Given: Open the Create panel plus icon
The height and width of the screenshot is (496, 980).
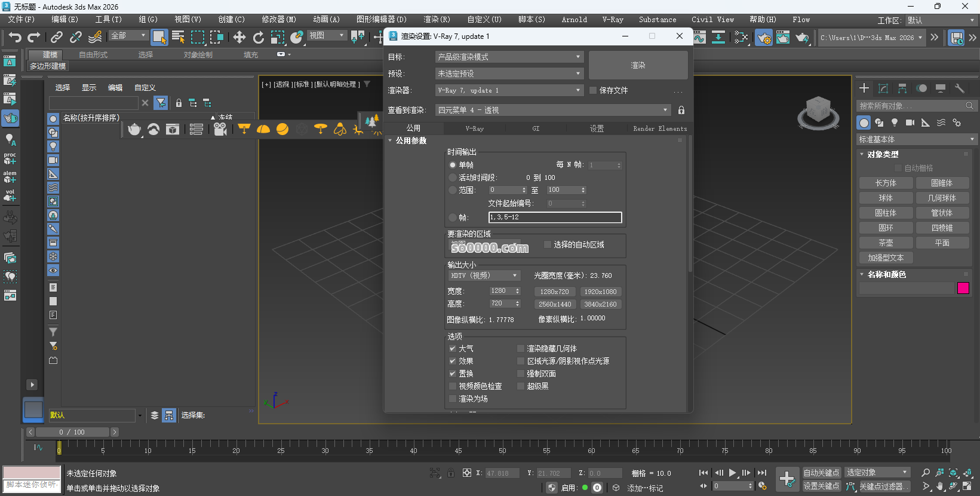Looking at the screenshot, I should pyautogui.click(x=864, y=88).
